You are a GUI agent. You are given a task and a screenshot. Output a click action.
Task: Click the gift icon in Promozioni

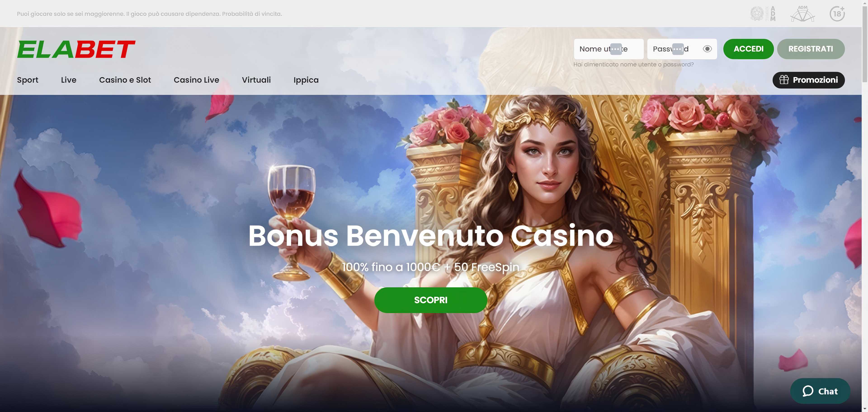coord(784,80)
